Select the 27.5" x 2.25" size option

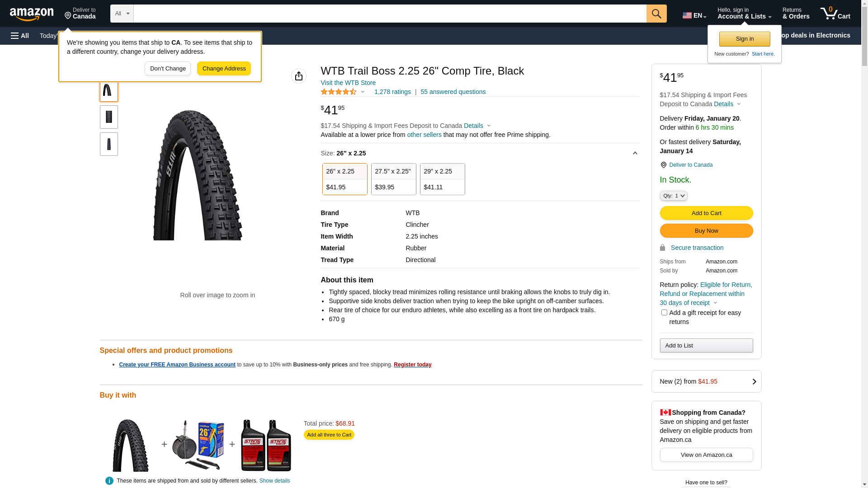(393, 179)
